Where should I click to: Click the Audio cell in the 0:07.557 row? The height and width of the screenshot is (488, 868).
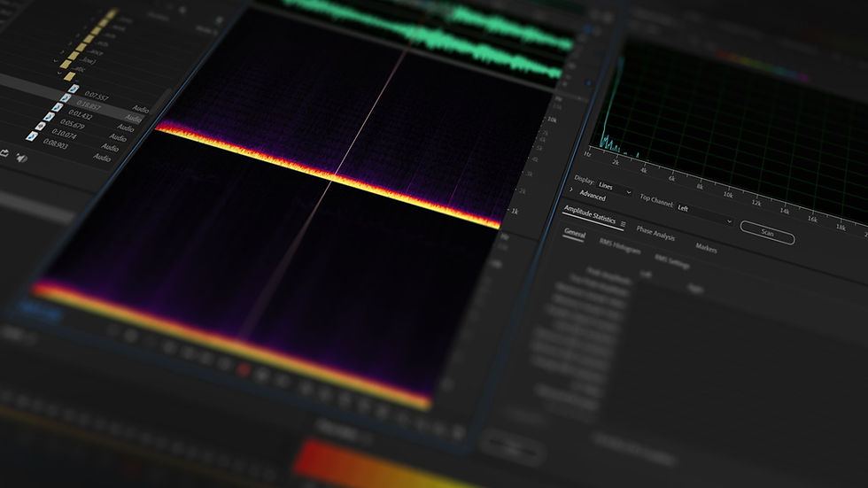pos(141,109)
